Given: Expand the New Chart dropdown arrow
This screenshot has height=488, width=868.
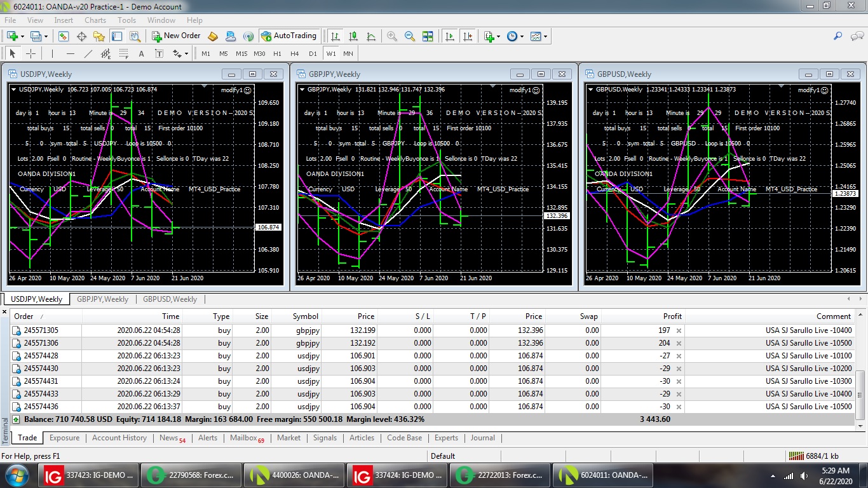Looking at the screenshot, I should pyautogui.click(x=22, y=36).
